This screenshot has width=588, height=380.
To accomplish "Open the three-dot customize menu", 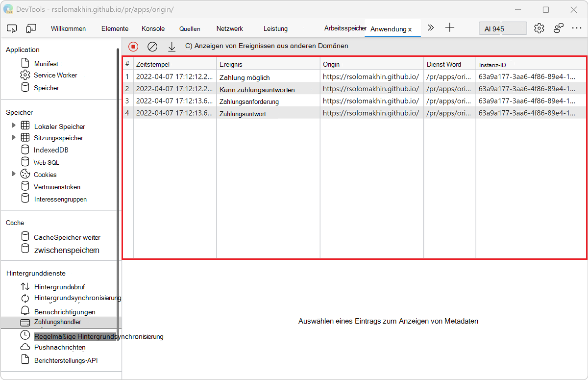I will pos(577,28).
